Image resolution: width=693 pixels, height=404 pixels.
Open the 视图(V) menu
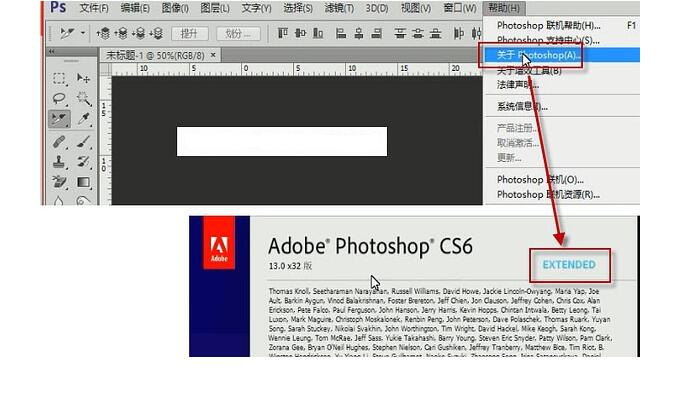415,8
